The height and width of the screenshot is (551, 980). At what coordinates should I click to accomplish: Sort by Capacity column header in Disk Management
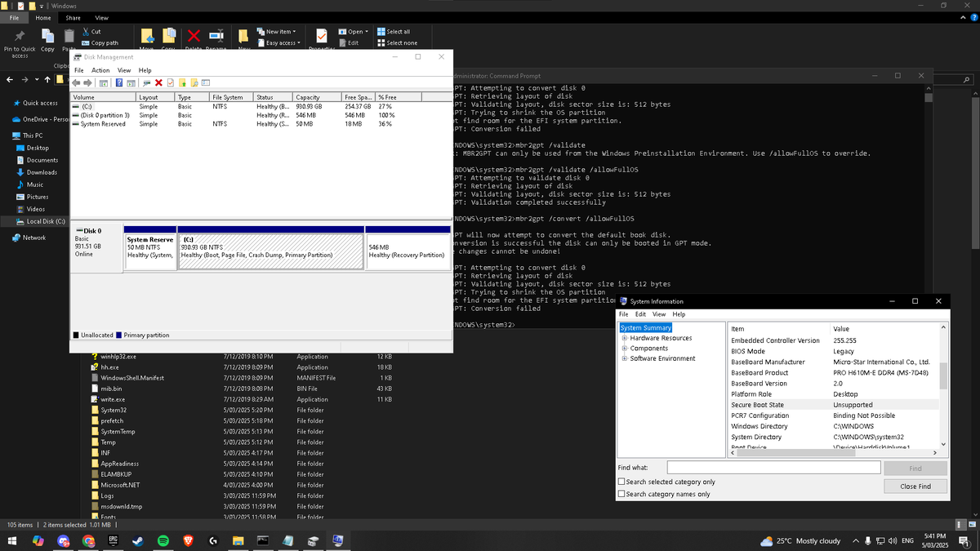coord(317,97)
